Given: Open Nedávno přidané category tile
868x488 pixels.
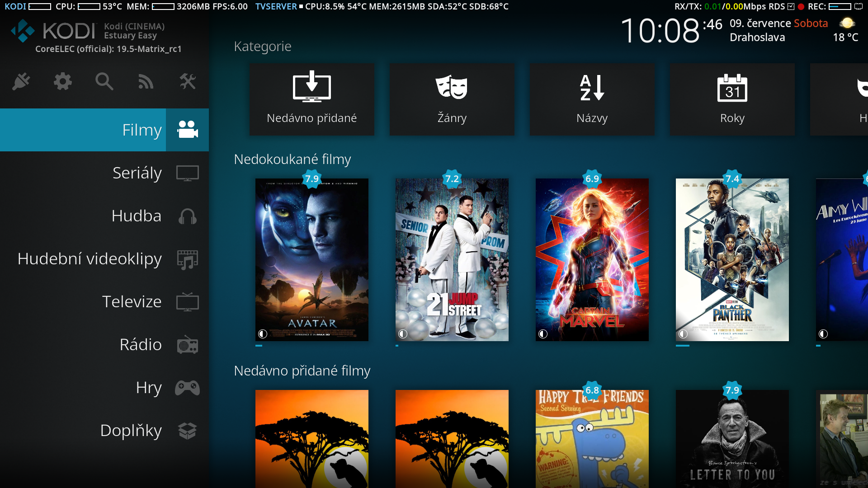Looking at the screenshot, I should point(312,99).
